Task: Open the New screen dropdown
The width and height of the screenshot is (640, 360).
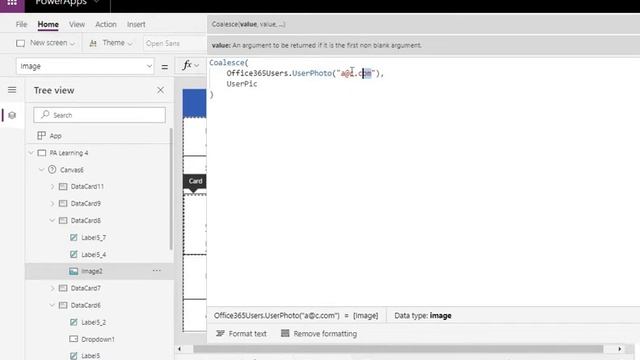Action: (x=45, y=43)
